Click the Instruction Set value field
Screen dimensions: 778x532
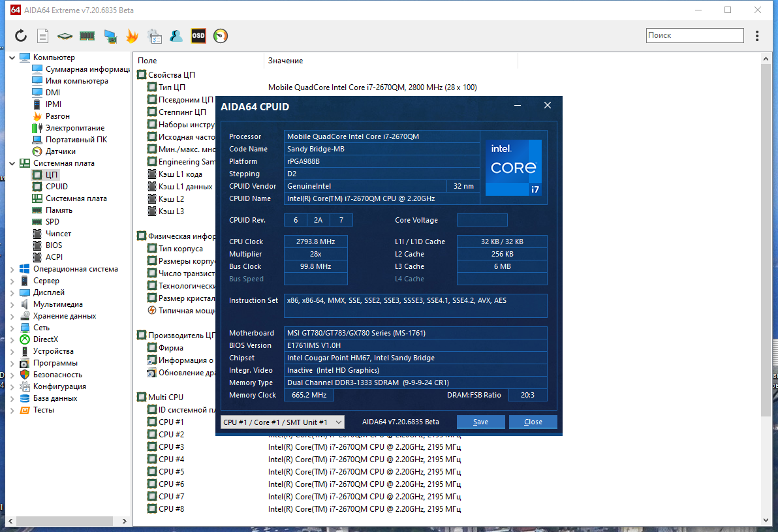coord(415,305)
